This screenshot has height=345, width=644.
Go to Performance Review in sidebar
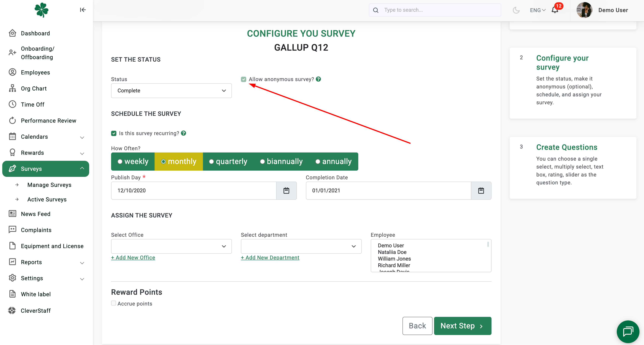49,121
